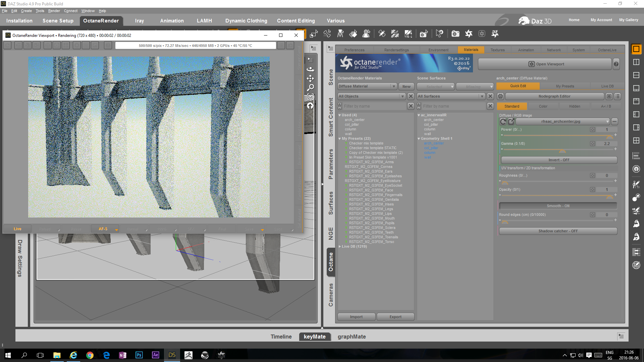The width and height of the screenshot is (644, 362).
Task: Select the viewport orbit rotate tool
Action: point(311,69)
